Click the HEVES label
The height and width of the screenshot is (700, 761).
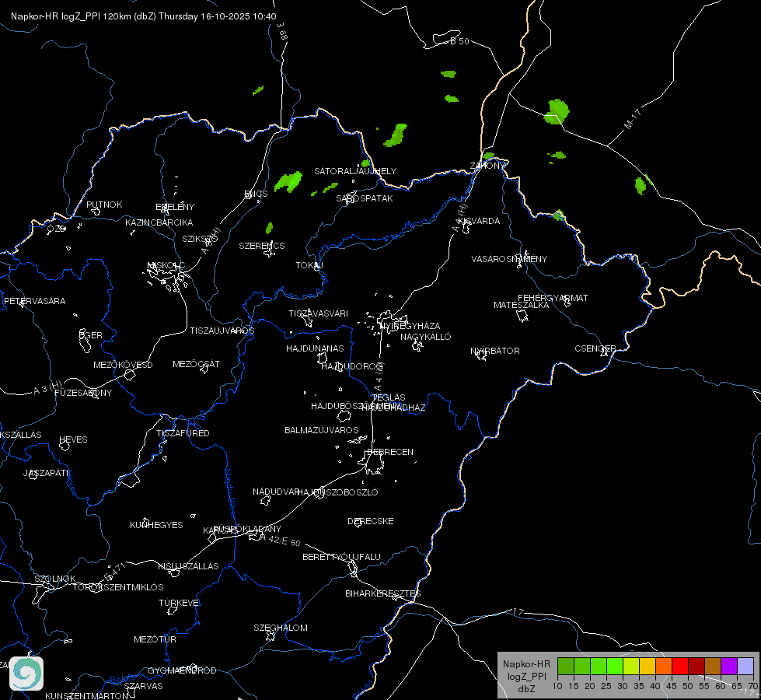tap(73, 439)
